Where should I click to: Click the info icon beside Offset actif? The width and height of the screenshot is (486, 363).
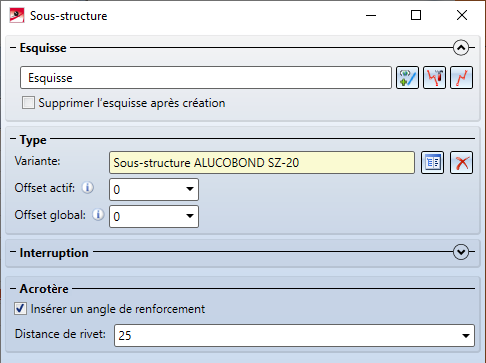(x=88, y=188)
